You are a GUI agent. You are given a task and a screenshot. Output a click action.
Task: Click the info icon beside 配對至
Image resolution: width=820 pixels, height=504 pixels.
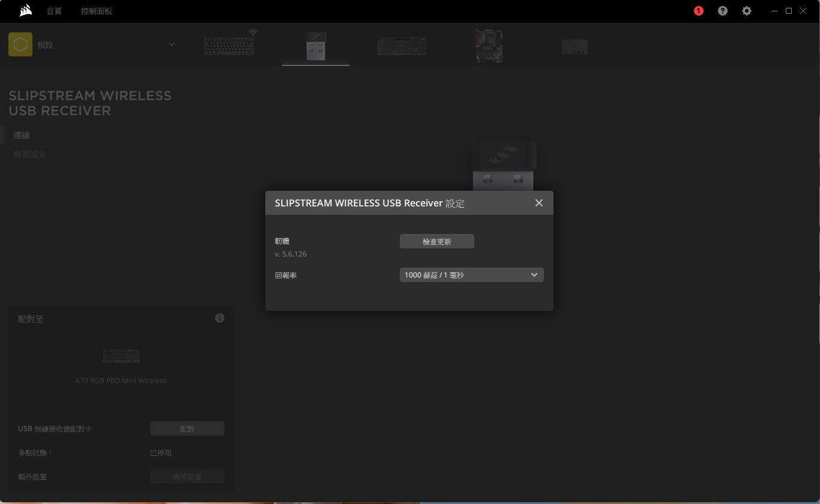pos(220,318)
